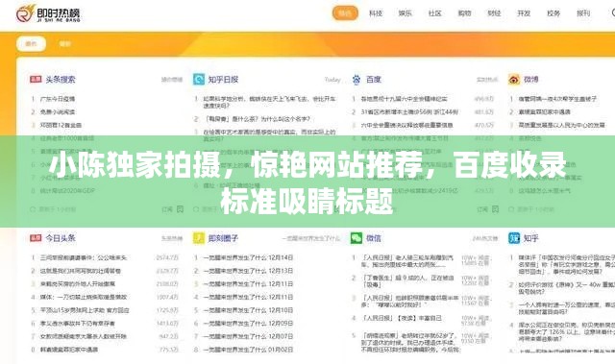This screenshot has height=364, width=615.
Task: Open 百度 item 2 beginning with 31省区市
Action: 409,112
